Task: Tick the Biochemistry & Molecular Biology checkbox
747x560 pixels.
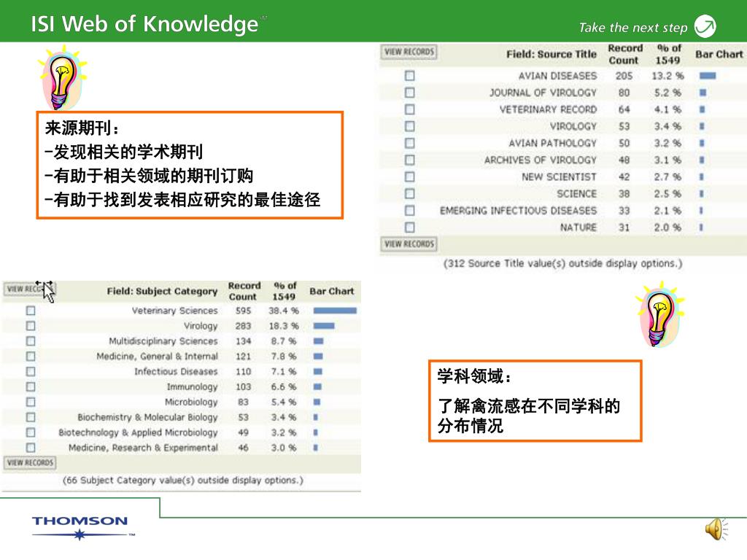Action: pyautogui.click(x=31, y=417)
